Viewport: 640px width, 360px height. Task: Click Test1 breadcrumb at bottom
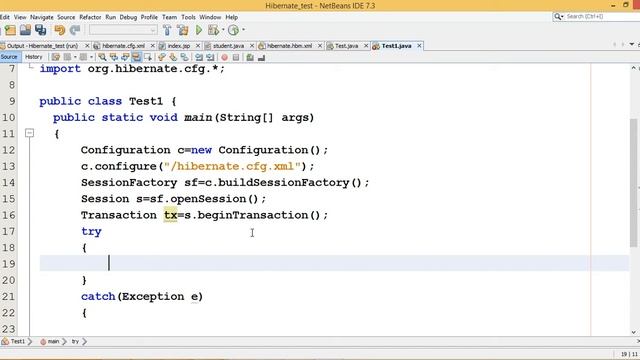point(18,342)
